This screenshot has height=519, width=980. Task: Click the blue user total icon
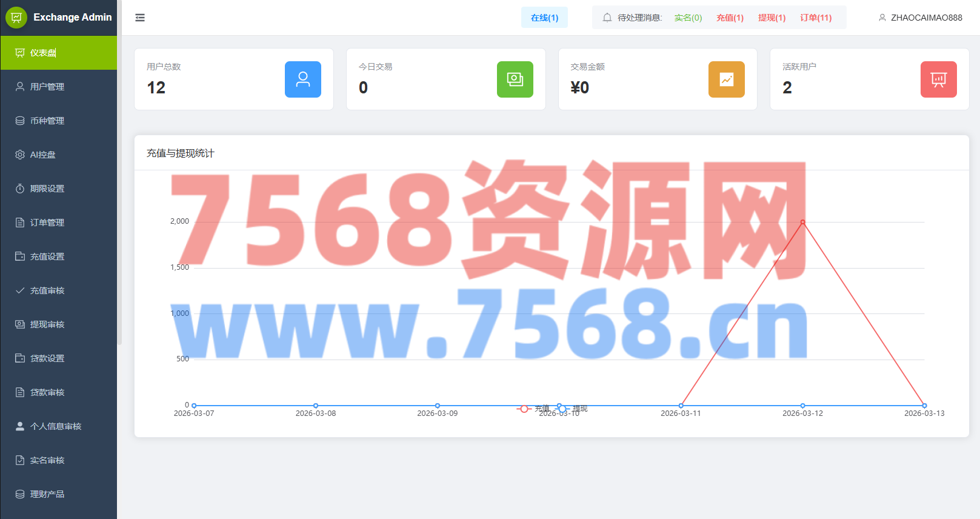(x=303, y=79)
